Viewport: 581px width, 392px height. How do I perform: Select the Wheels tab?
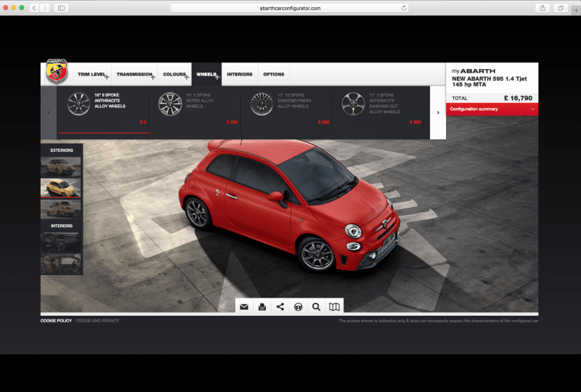click(x=206, y=75)
